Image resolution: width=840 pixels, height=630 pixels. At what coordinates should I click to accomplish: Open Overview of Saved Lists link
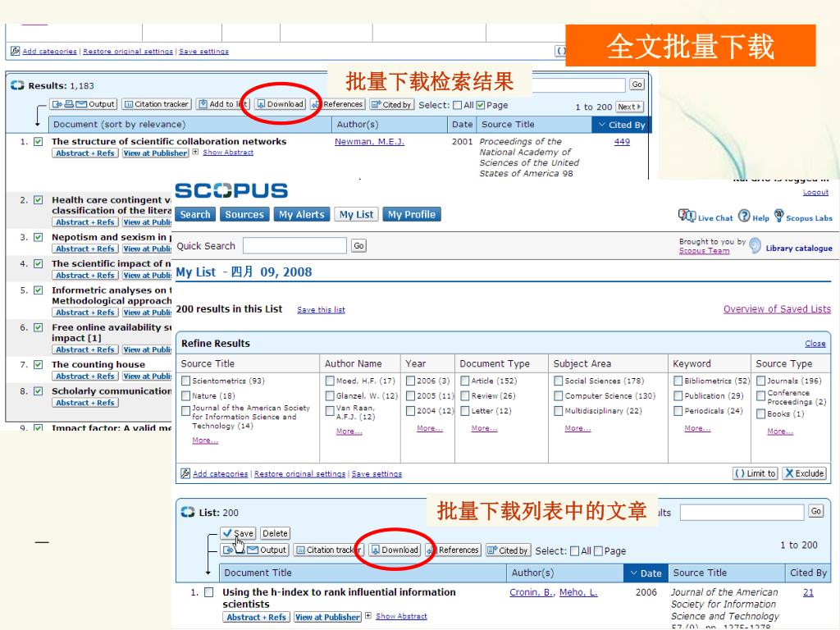click(777, 308)
